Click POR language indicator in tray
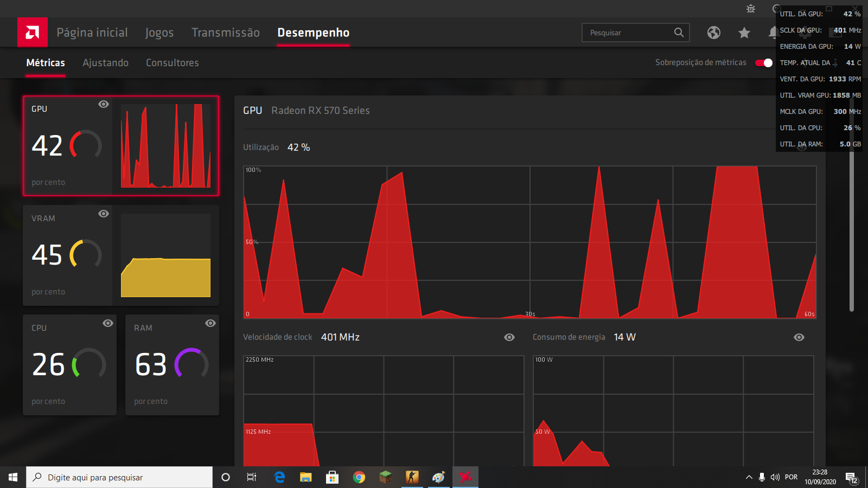The width and height of the screenshot is (868, 488). [x=792, y=477]
